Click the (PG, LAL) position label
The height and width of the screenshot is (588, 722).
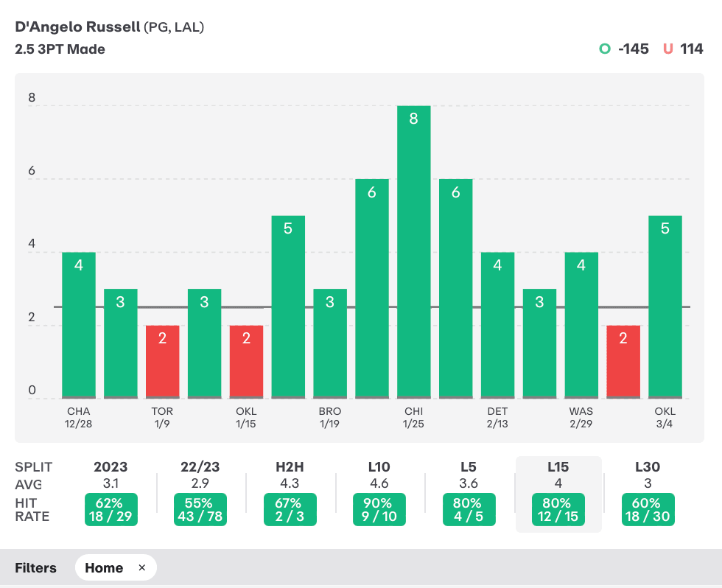174,27
